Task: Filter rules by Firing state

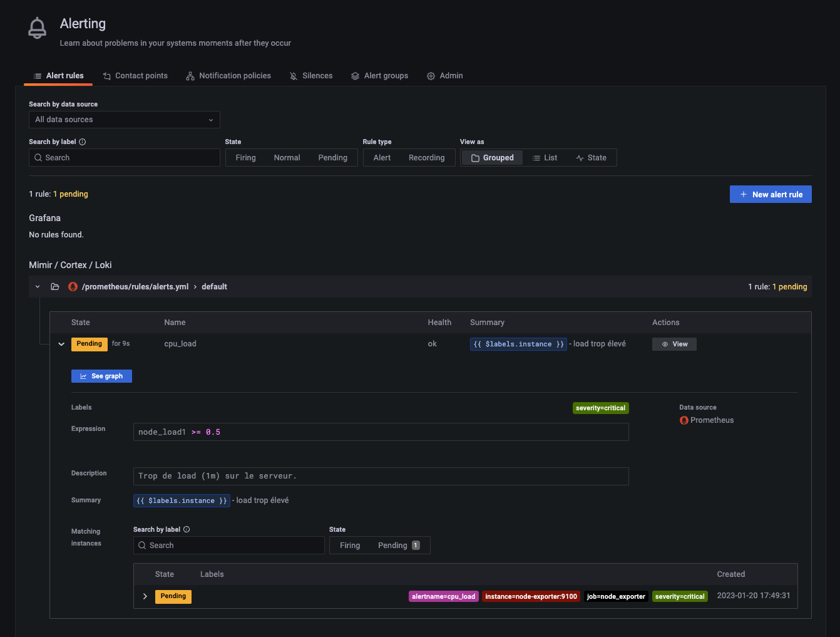Action: (x=245, y=158)
